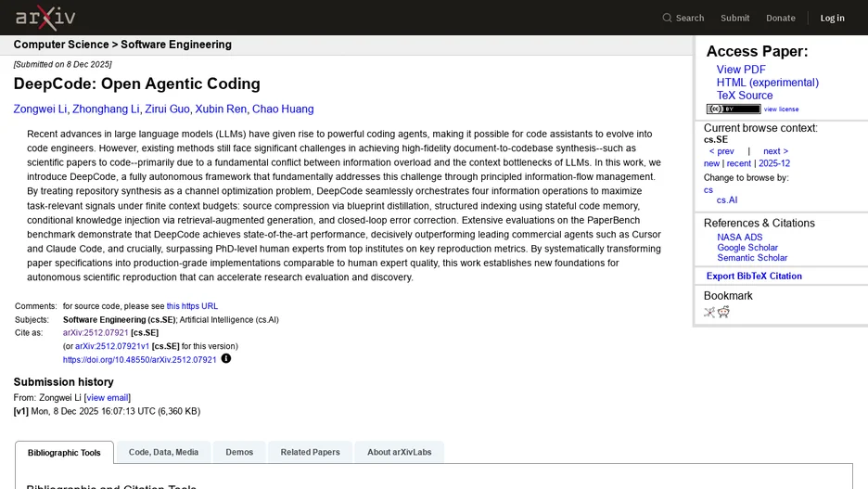This screenshot has width=868, height=489.
Task: Click the Submitted on 8 Dec 2025 text
Action: click(62, 64)
